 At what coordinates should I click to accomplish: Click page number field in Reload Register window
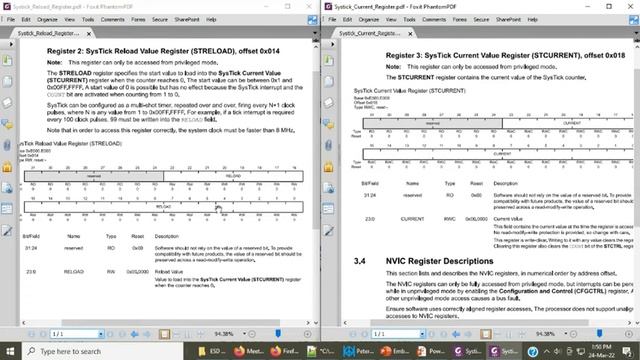pyautogui.click(x=74, y=334)
